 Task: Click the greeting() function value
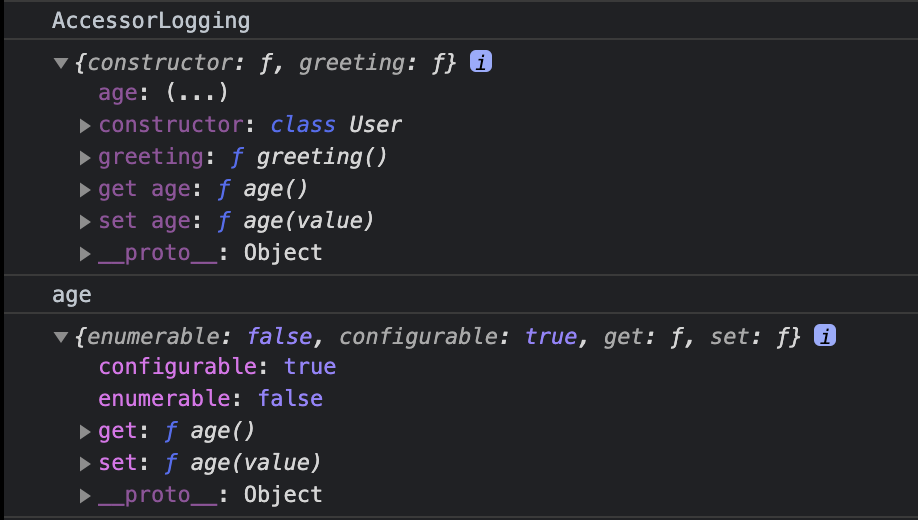point(322,157)
